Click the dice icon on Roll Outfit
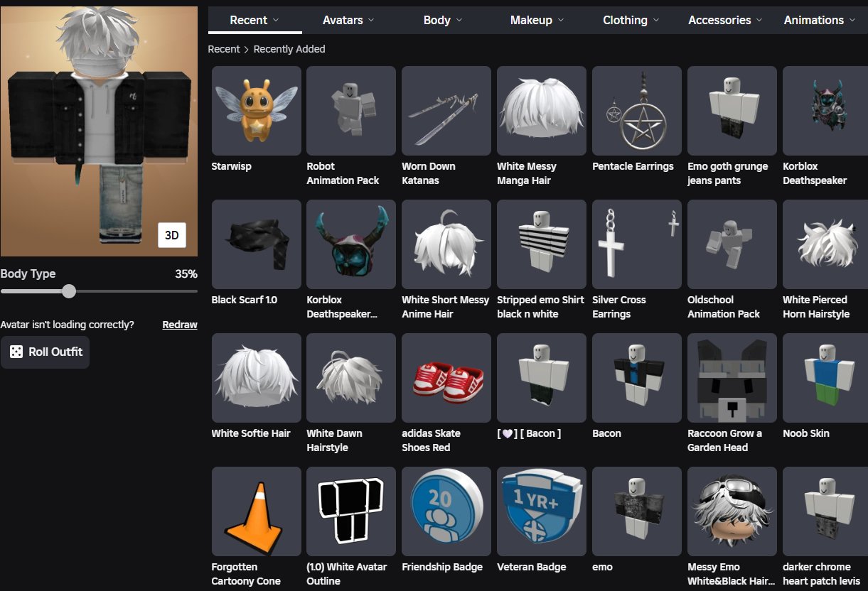 pyautogui.click(x=16, y=352)
